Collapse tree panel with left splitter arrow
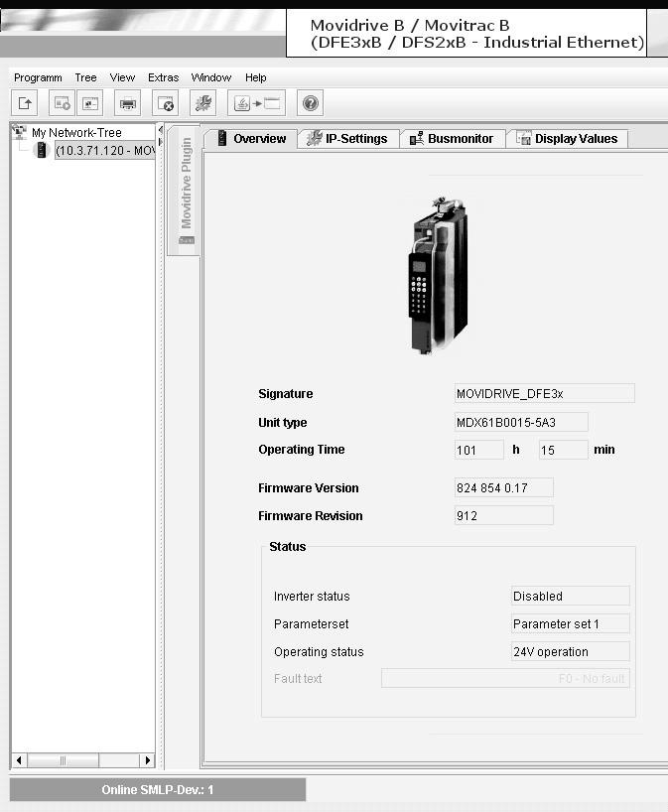 [x=160, y=129]
